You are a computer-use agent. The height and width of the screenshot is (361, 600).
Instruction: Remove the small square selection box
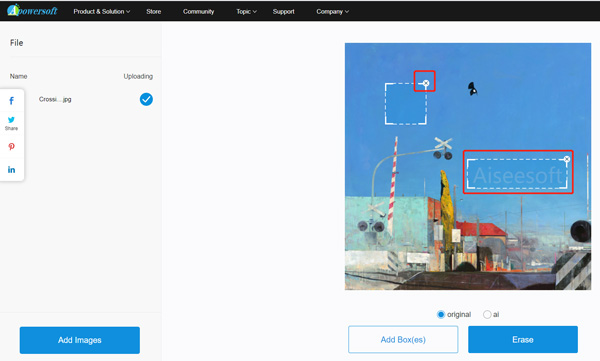[x=426, y=83]
